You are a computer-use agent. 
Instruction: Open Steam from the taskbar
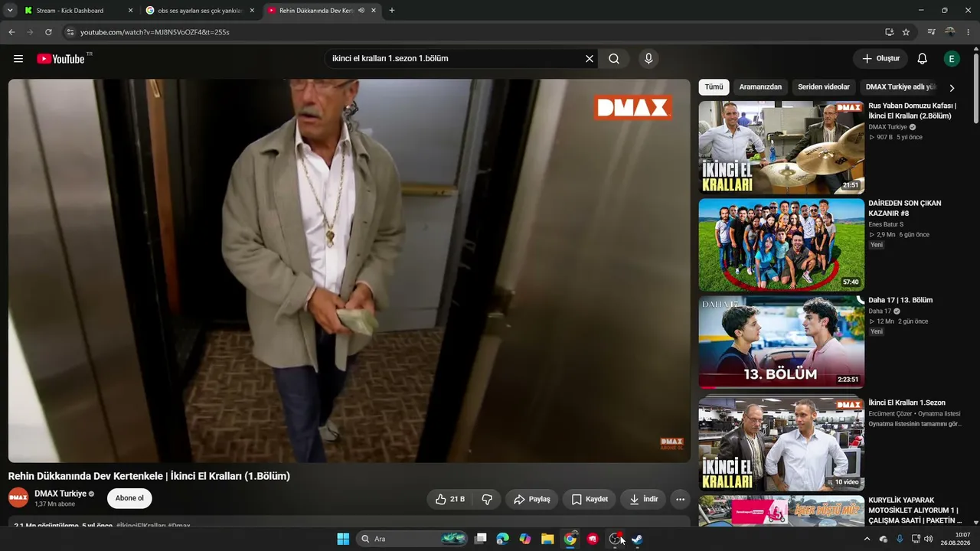(636, 539)
